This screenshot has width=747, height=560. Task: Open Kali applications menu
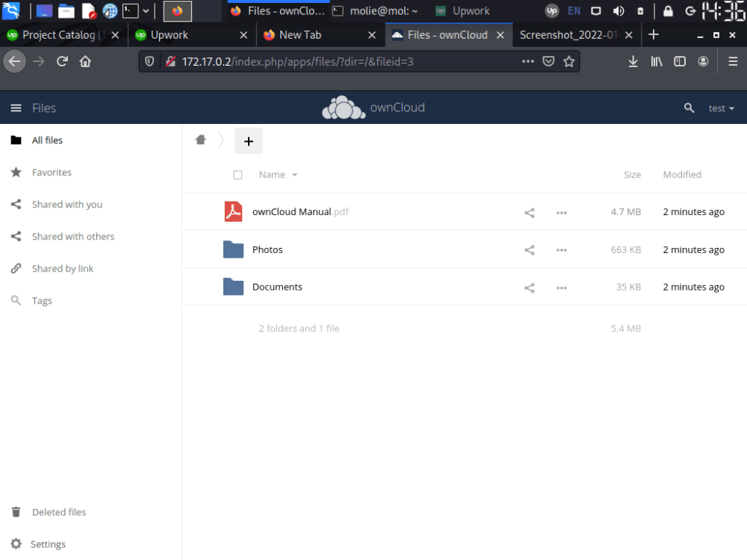tap(10, 10)
